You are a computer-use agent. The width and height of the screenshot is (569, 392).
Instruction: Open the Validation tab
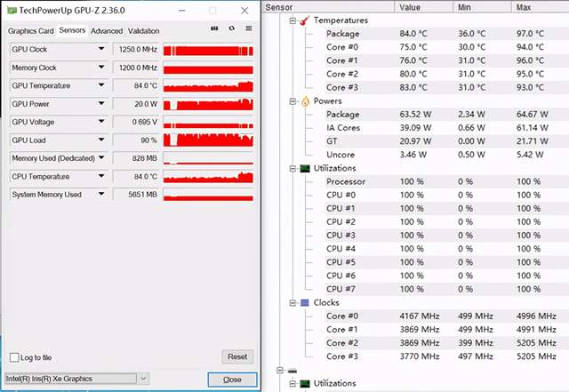(x=144, y=31)
